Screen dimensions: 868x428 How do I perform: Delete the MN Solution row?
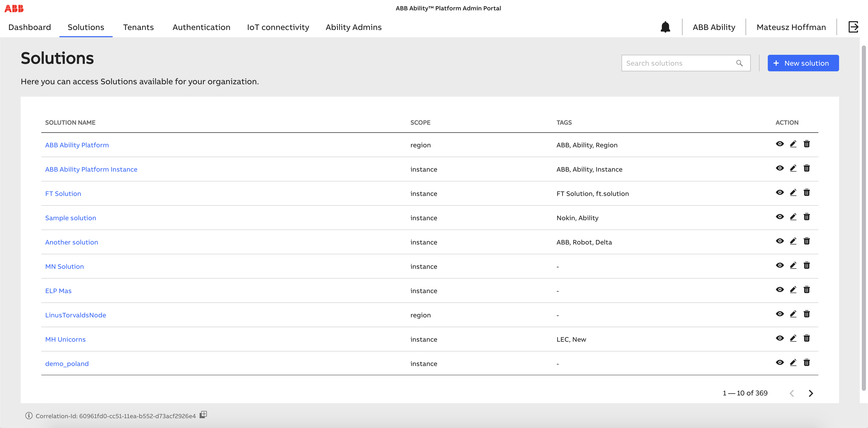coord(807,265)
